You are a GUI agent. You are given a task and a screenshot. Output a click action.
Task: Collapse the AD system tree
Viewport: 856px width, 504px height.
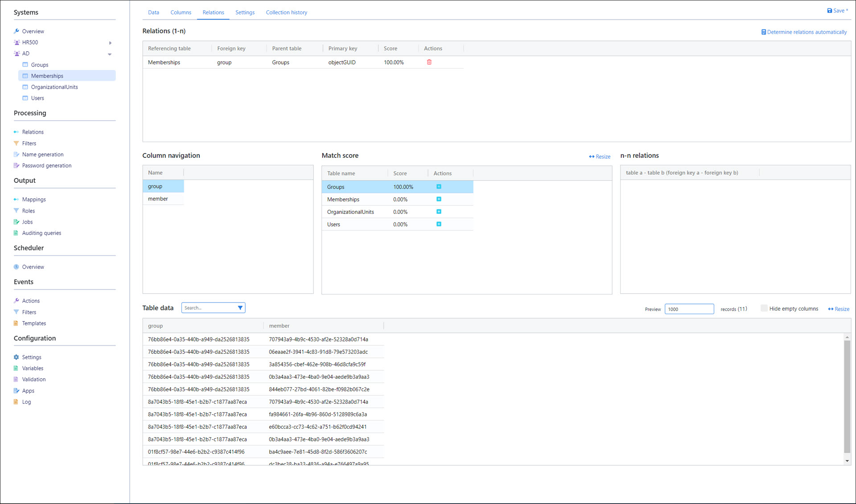[110, 54]
